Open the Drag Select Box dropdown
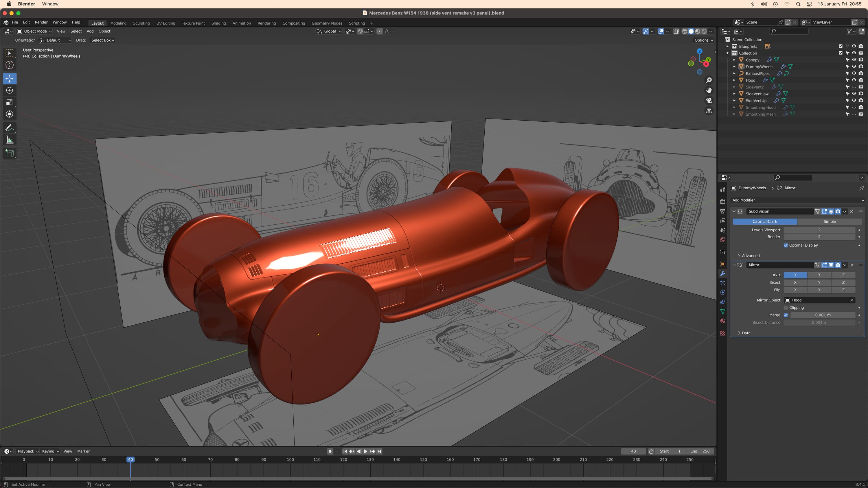Viewport: 868px width, 488px height. coord(102,40)
